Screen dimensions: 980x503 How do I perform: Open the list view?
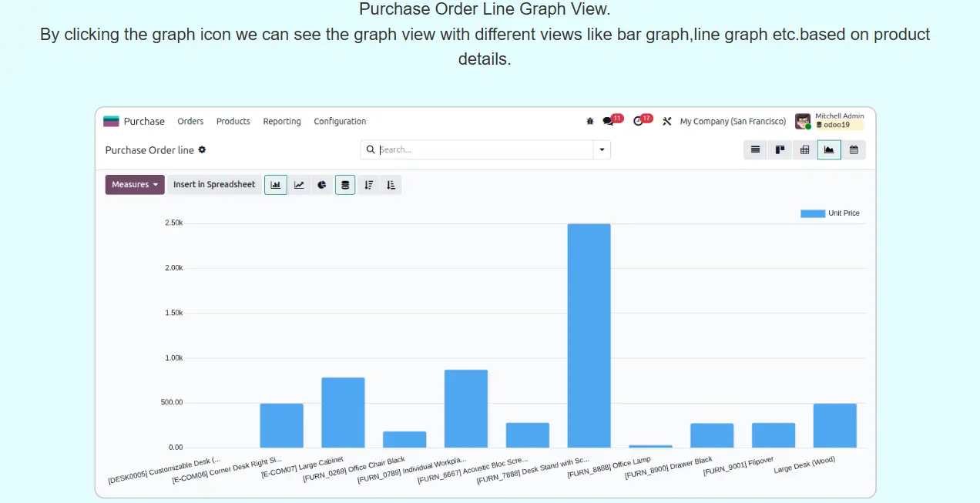[755, 149]
